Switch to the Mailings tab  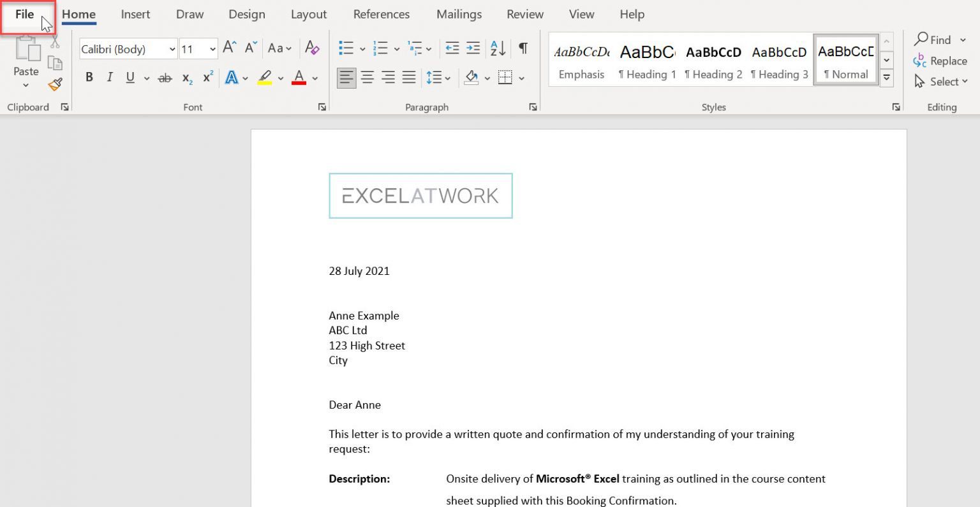pyautogui.click(x=459, y=14)
